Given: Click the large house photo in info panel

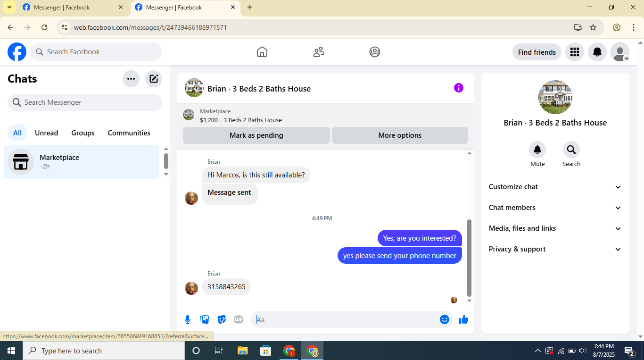Looking at the screenshot, I should pyautogui.click(x=555, y=97).
